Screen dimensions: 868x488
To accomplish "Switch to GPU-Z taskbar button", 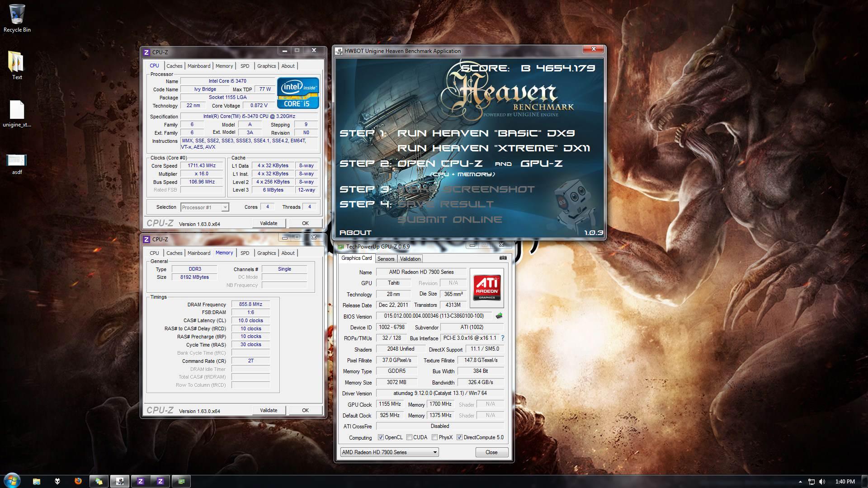I will tap(181, 481).
